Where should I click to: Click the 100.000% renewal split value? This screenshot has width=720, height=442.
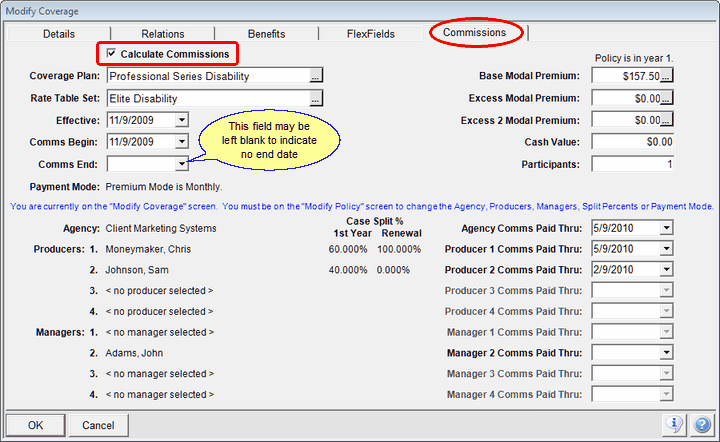tap(399, 249)
